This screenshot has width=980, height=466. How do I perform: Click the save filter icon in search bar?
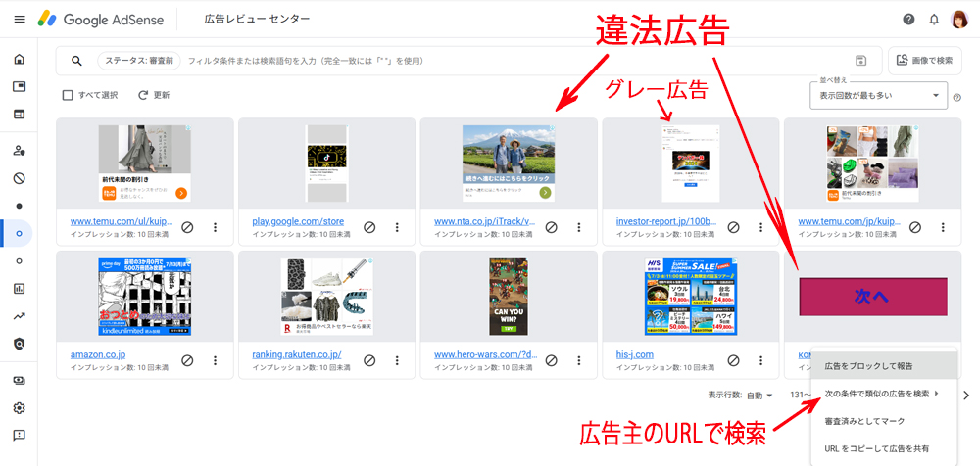[860, 61]
